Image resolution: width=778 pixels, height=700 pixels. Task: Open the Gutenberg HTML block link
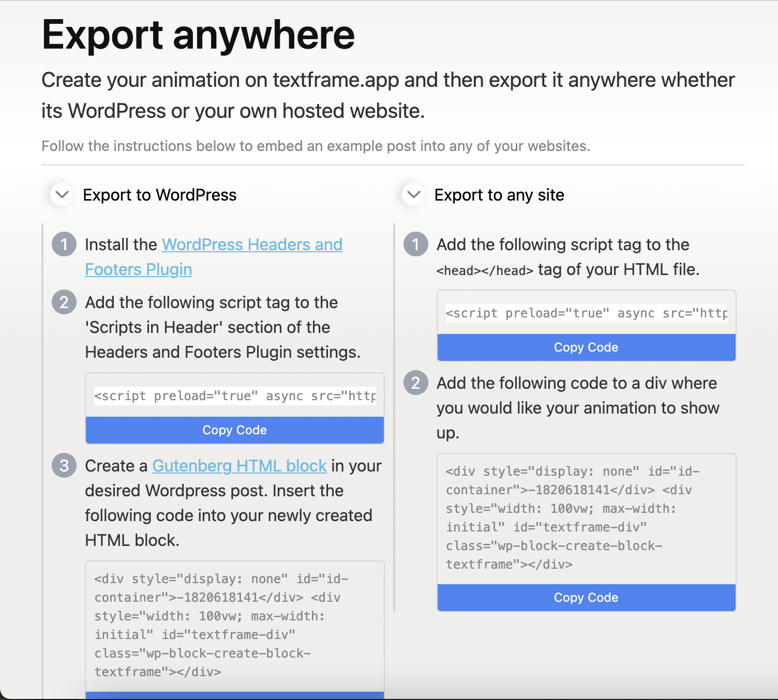[240, 466]
